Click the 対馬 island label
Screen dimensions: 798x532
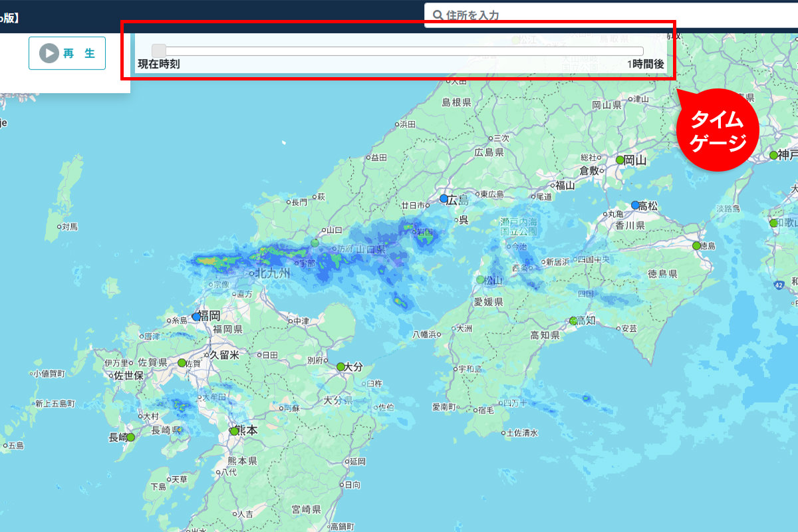click(70, 227)
